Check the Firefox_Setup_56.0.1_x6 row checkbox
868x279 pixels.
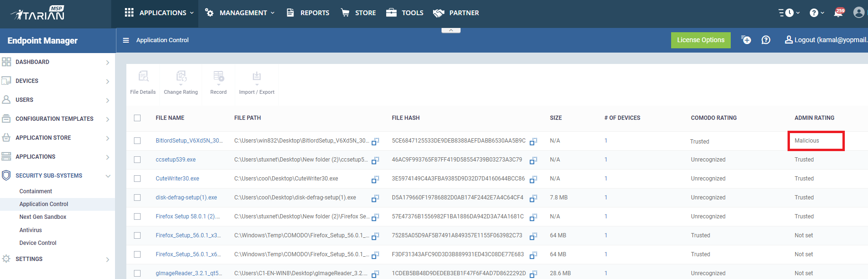[x=137, y=254]
